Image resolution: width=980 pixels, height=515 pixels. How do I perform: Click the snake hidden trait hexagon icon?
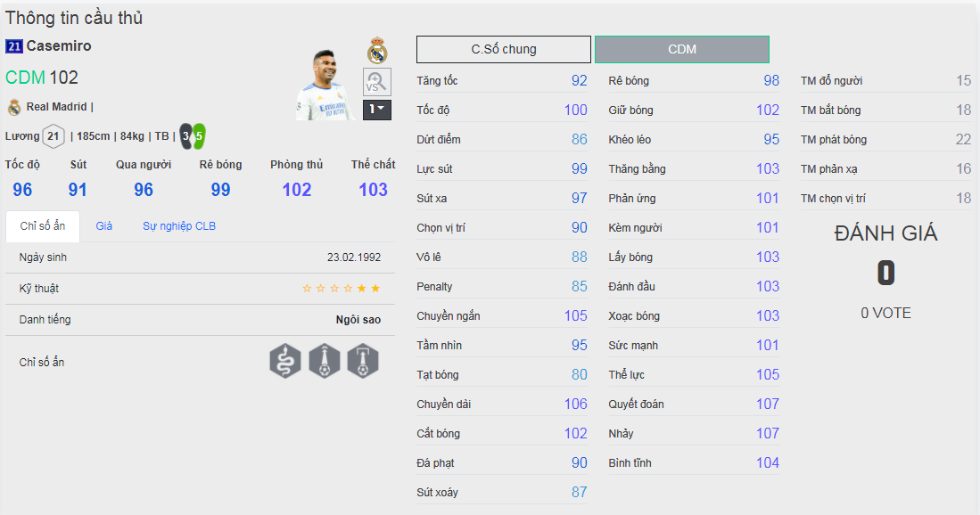pyautogui.click(x=285, y=362)
